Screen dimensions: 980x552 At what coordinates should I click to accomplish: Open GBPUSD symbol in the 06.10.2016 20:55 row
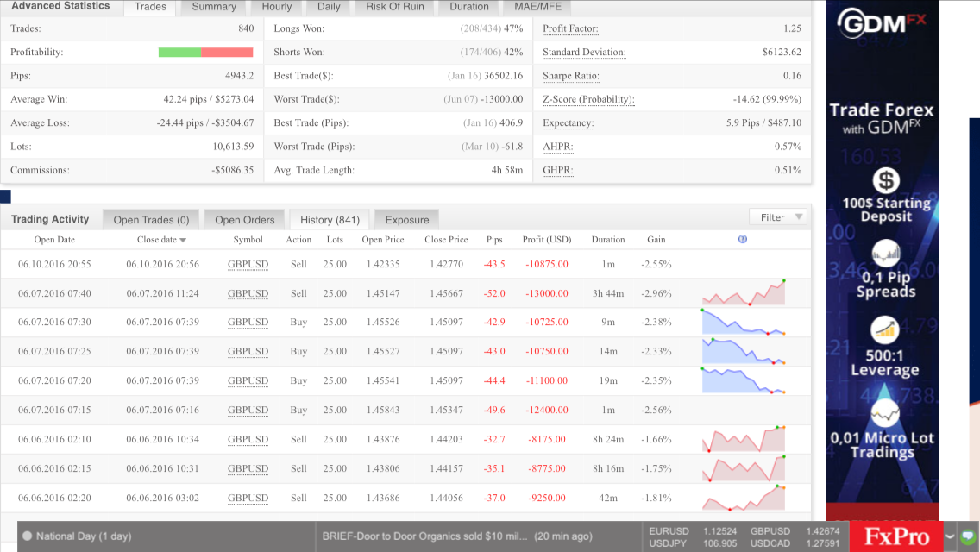click(248, 265)
